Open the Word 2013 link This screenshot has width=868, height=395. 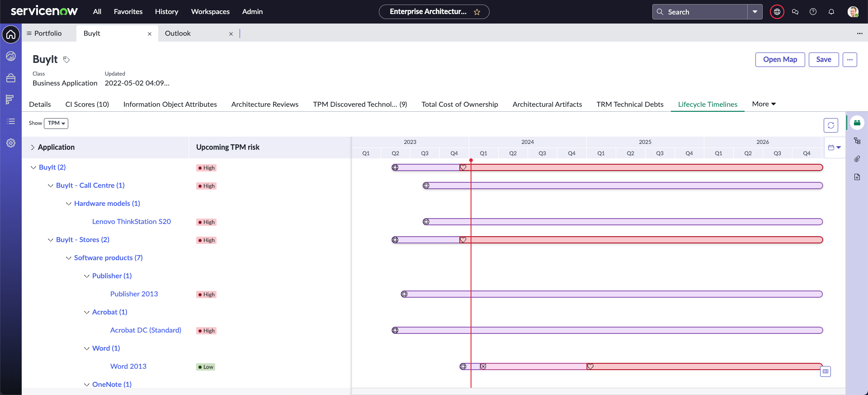[x=128, y=366]
